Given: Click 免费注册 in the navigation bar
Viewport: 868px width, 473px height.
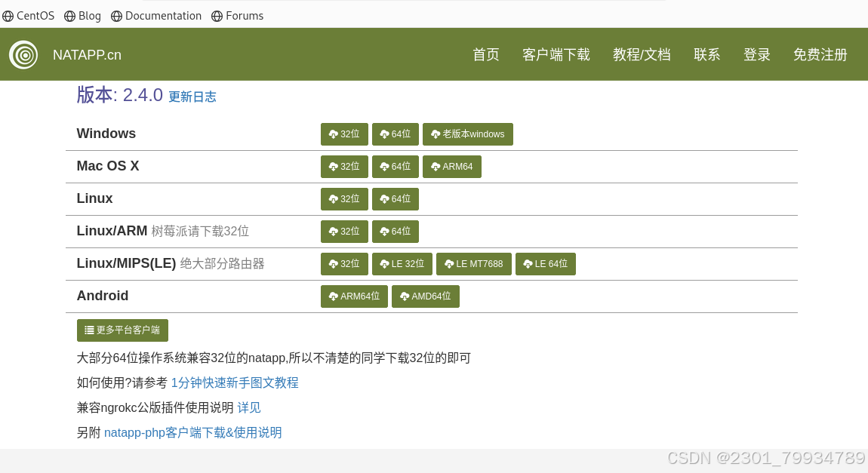Looking at the screenshot, I should [x=820, y=55].
